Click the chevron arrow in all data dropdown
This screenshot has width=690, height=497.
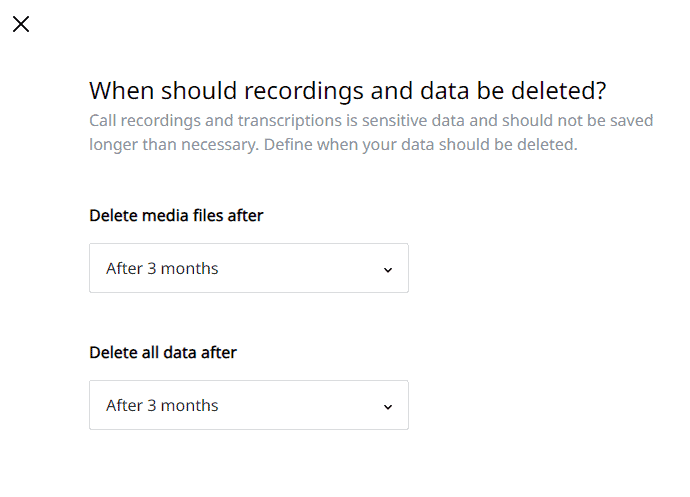coord(388,406)
